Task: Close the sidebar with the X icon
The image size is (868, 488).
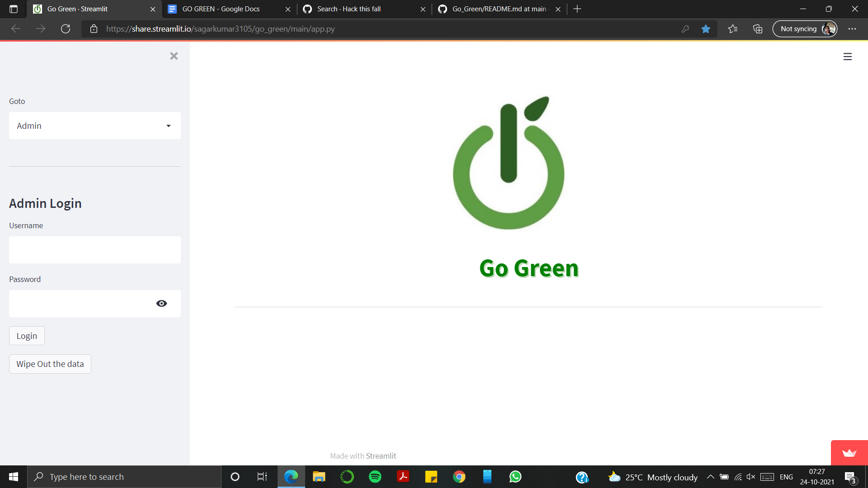Action: tap(174, 56)
